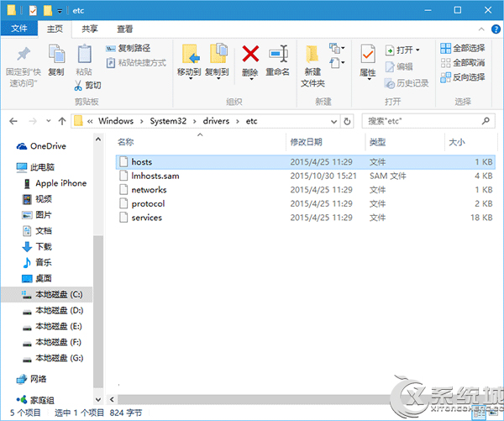
Task: Click the Copy (复制) ribbon icon
Action: tap(56, 54)
